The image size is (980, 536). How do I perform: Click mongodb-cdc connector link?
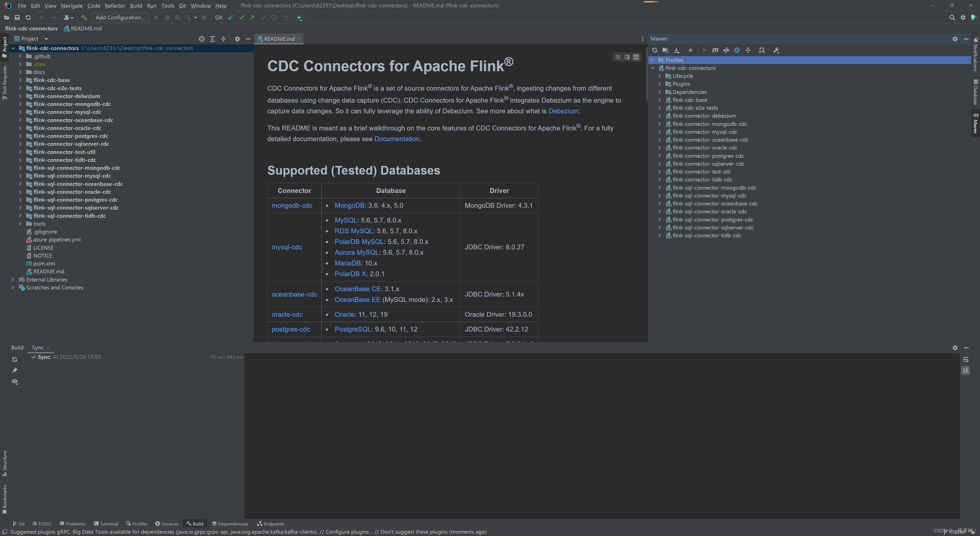[x=292, y=205]
